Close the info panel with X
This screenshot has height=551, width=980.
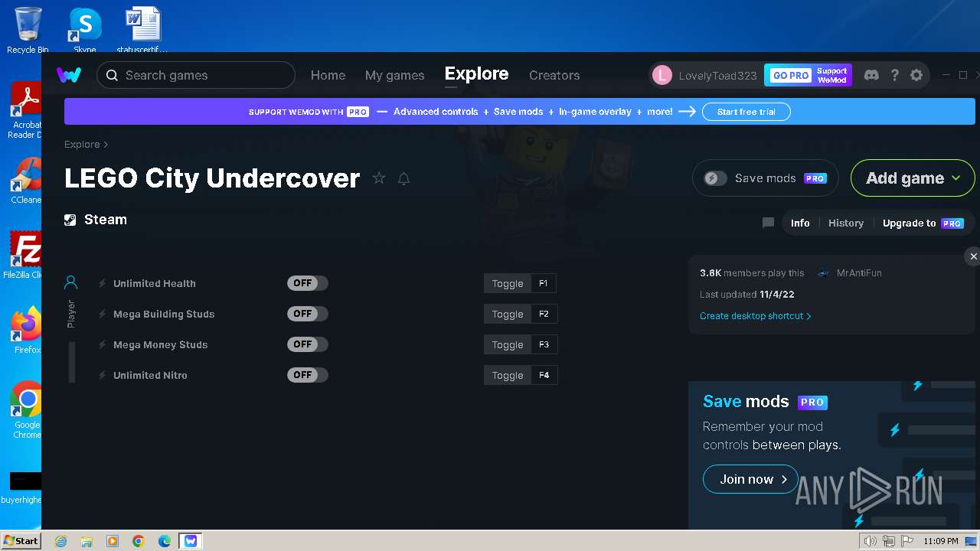973,256
